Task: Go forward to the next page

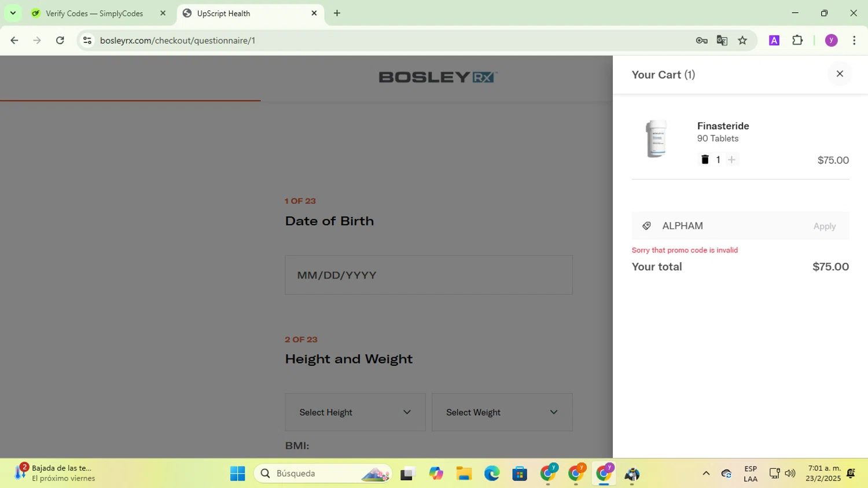Action: 37,41
